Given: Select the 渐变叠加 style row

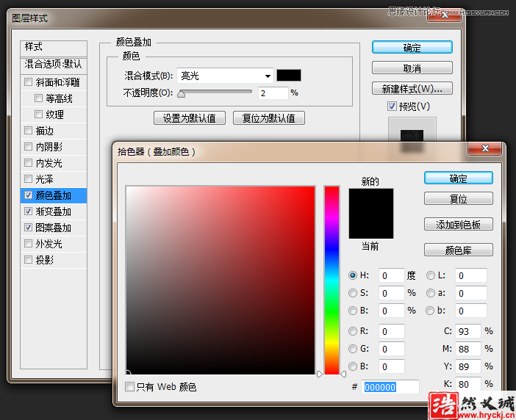Looking at the screenshot, I should pos(54,211).
